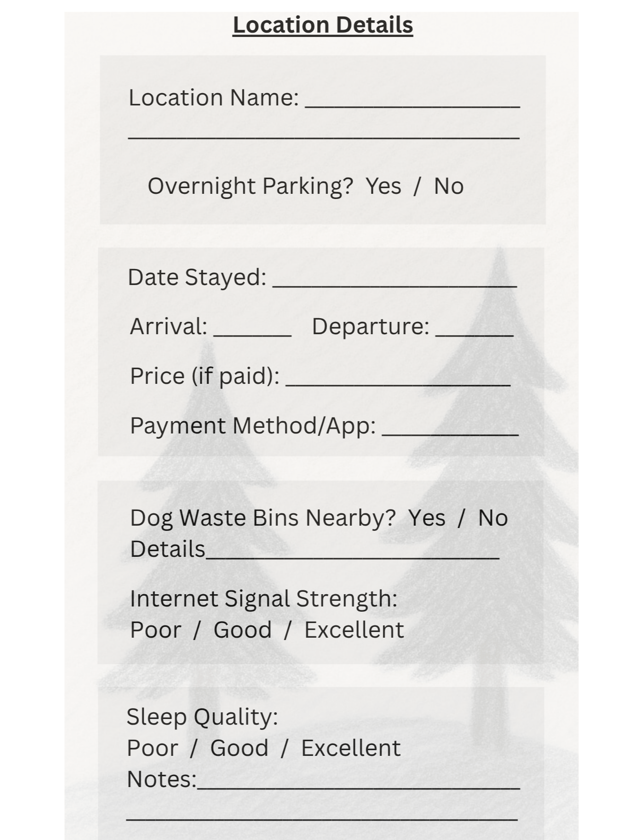Mark Internet Signal Strength as Poor
The width and height of the screenshot is (630, 840).
[155, 630]
